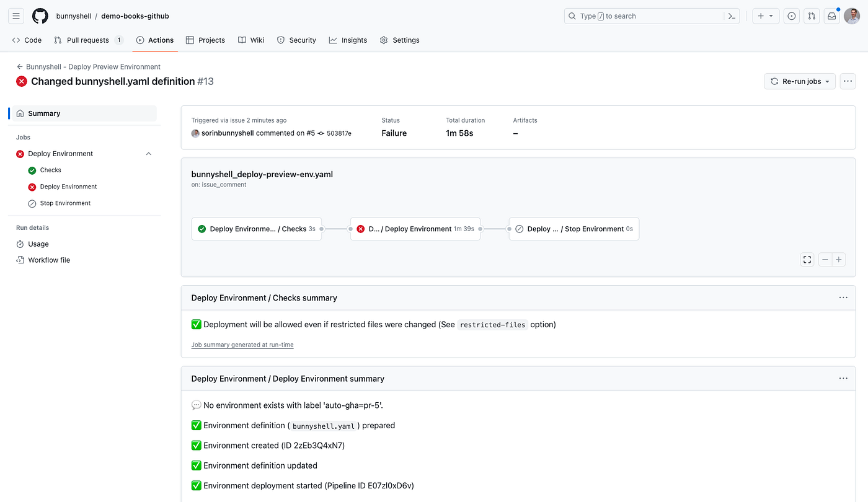Click the red failure icon beside run title
The width and height of the screenshot is (868, 502).
click(x=22, y=81)
